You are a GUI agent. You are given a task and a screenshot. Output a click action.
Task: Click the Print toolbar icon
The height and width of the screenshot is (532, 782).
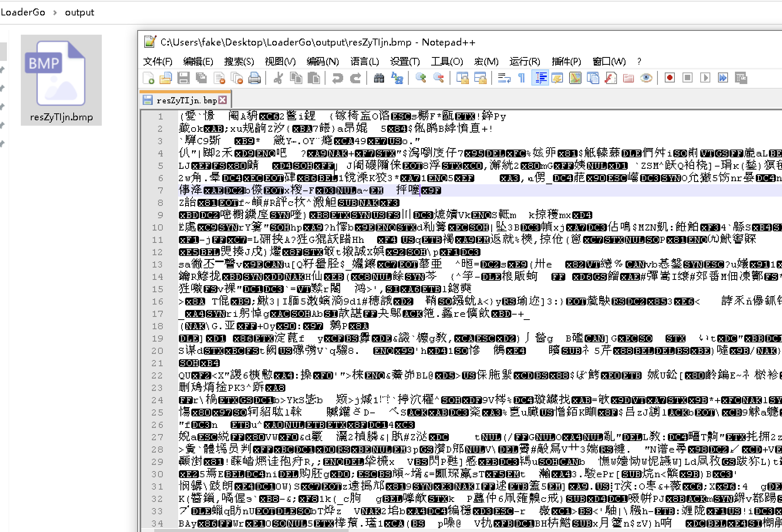pos(254,78)
